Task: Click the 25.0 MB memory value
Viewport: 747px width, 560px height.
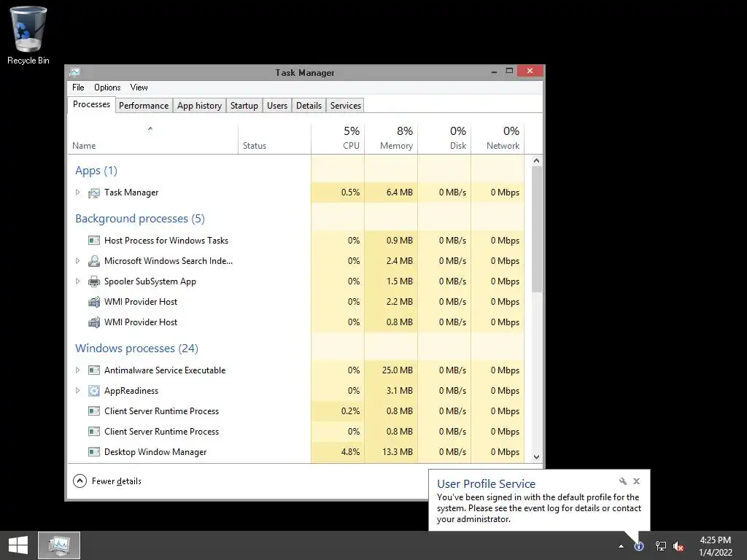Action: [x=398, y=370]
